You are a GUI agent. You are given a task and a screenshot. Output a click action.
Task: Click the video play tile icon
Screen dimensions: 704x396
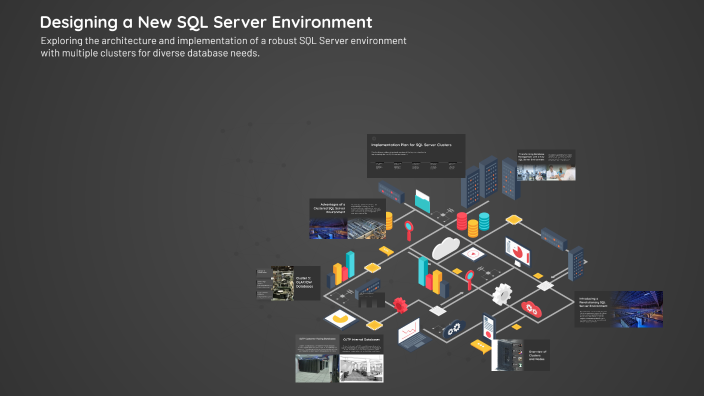(473, 254)
